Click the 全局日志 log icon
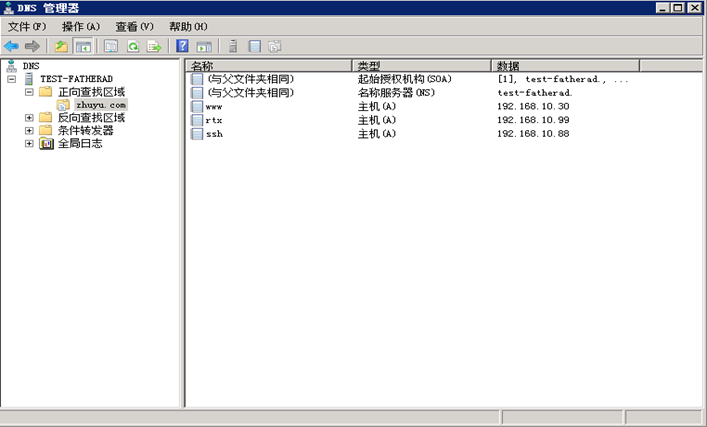 click(46, 144)
